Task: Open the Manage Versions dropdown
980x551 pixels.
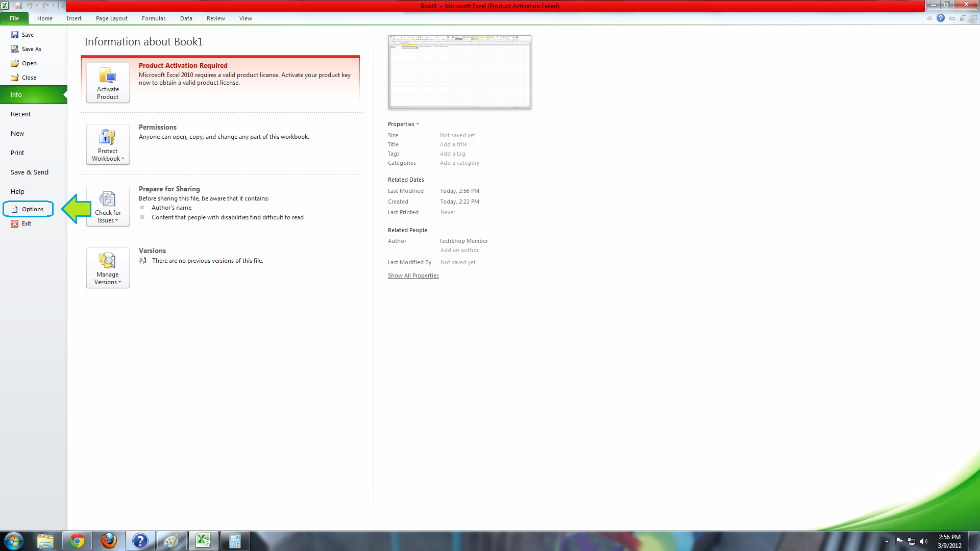Action: coord(108,268)
